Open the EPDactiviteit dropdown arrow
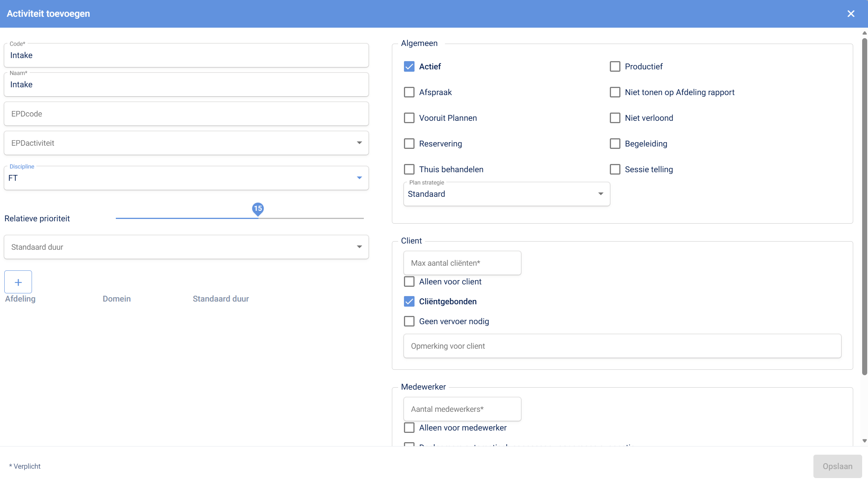868x480 pixels. pyautogui.click(x=359, y=143)
